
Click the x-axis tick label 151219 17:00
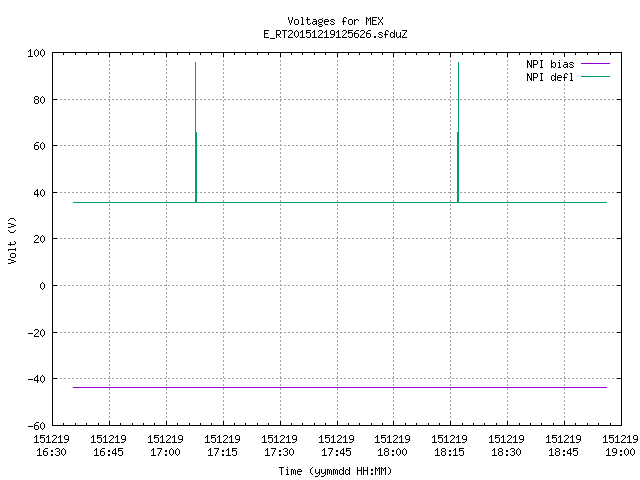(x=165, y=445)
